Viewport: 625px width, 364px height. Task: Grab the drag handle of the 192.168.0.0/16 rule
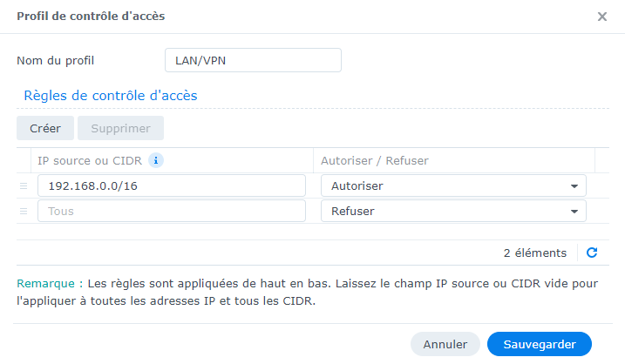pos(24,185)
